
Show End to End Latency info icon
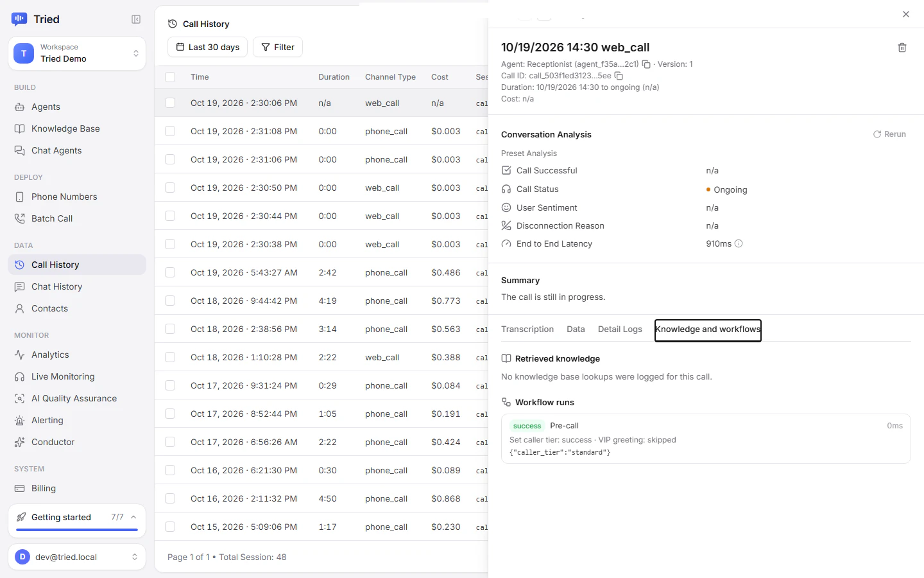coord(739,243)
